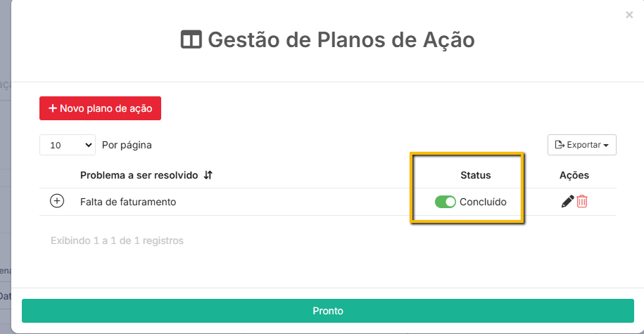Open the 10 per page dropdown

coord(68,145)
